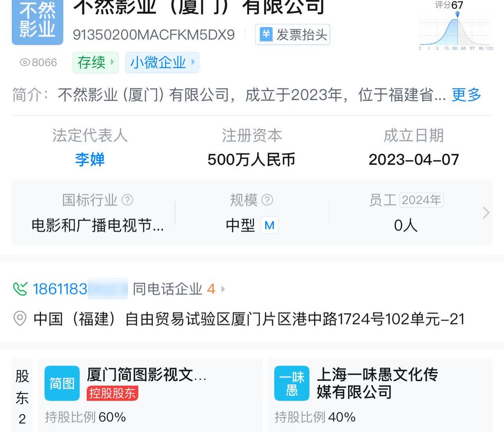Open shareholder 上海一味愚文化传媒有限公司

377,383
